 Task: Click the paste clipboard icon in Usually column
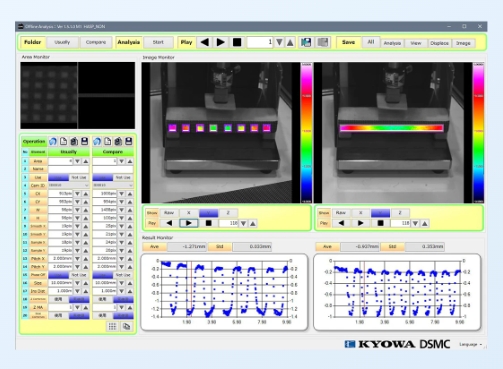[74, 142]
